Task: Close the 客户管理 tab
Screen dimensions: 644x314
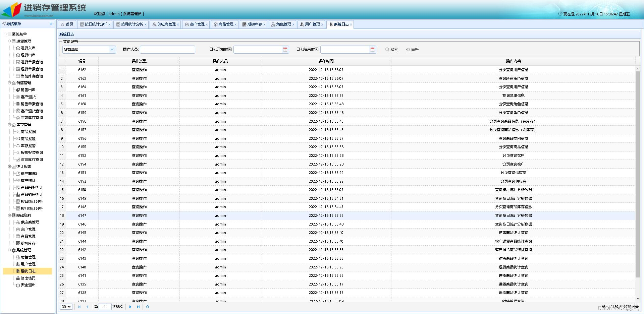Action: [x=207, y=24]
